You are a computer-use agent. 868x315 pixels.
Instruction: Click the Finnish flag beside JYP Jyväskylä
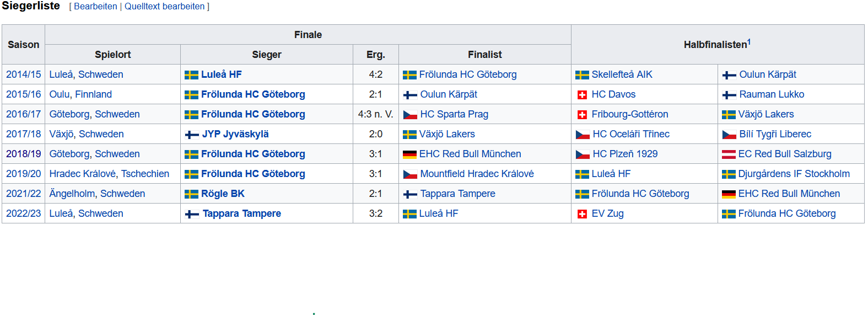click(192, 135)
